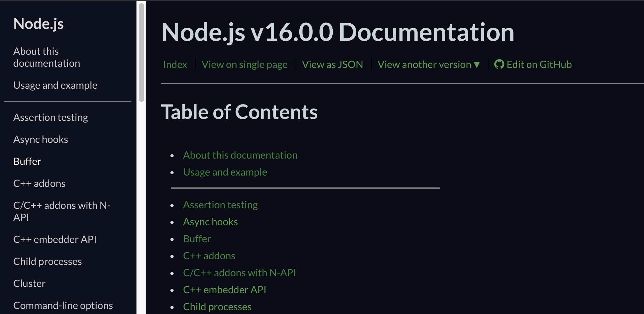Open Child processes from the sidebar
644x314 pixels.
(47, 261)
